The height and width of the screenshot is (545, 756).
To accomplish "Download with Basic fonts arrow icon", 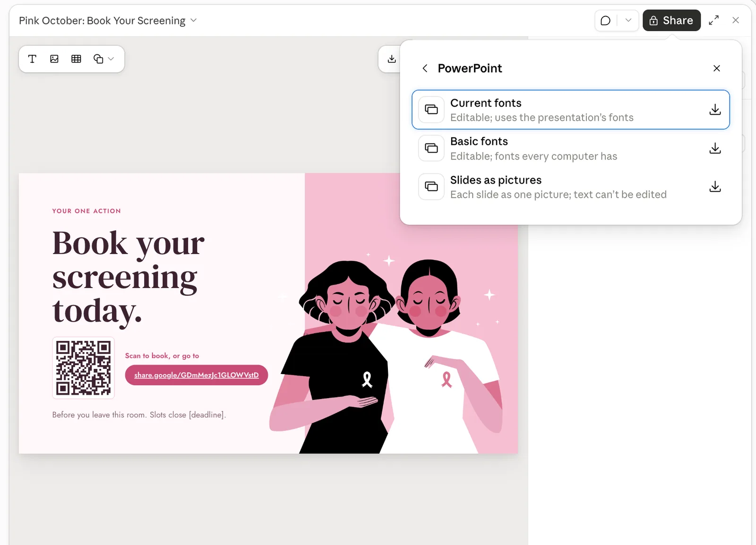I will tap(715, 148).
